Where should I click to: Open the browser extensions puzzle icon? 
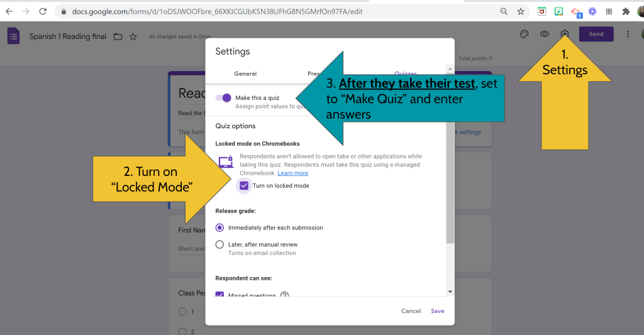tap(626, 11)
